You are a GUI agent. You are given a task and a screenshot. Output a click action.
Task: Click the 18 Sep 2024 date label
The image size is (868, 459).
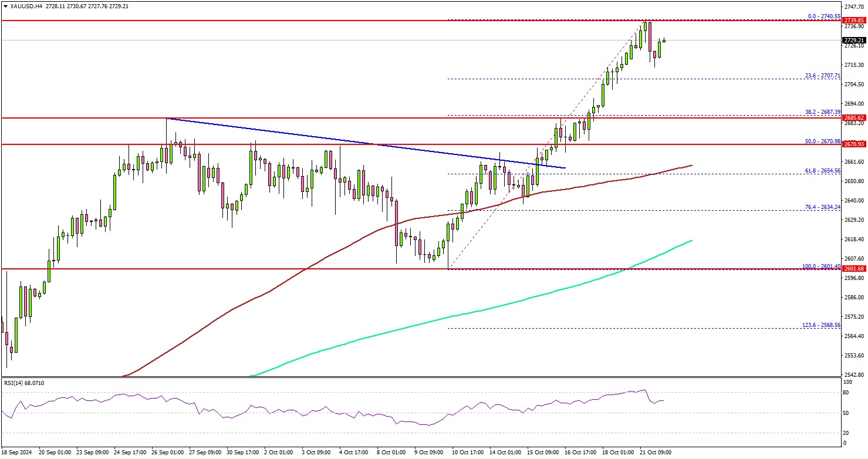pyautogui.click(x=16, y=453)
